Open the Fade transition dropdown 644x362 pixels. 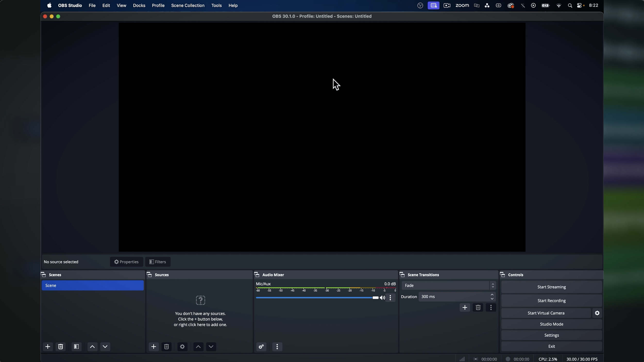click(x=448, y=285)
